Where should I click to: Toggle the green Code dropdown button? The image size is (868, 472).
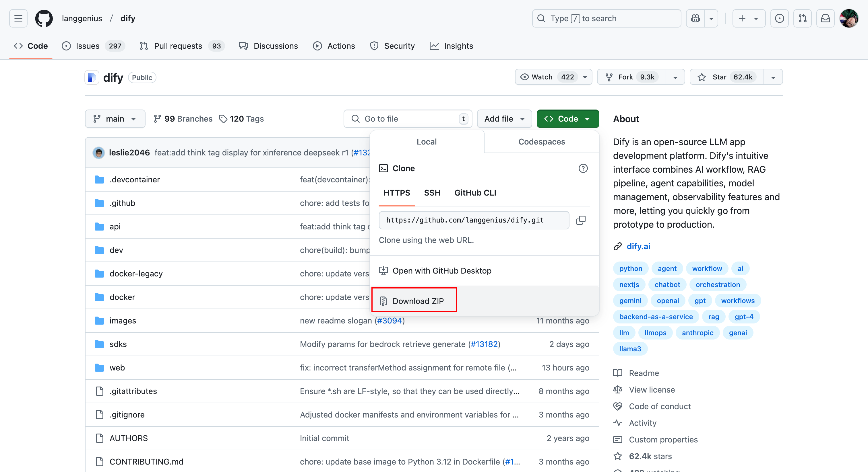(x=568, y=119)
